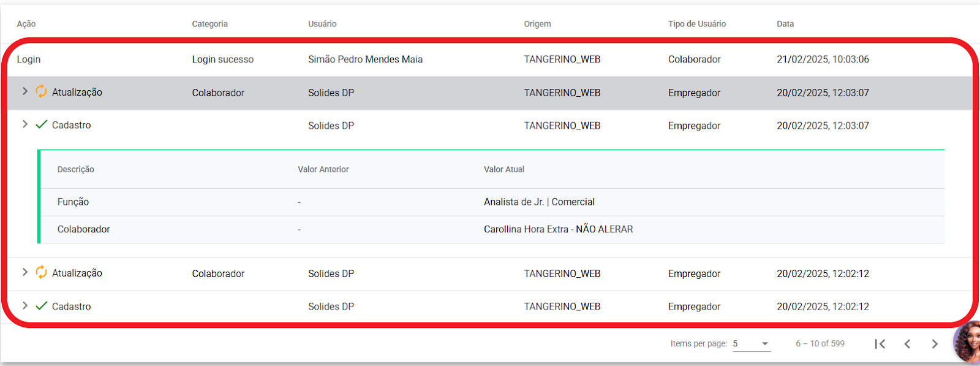Click the Função detail row
This screenshot has width=980, height=366.
tap(492, 202)
